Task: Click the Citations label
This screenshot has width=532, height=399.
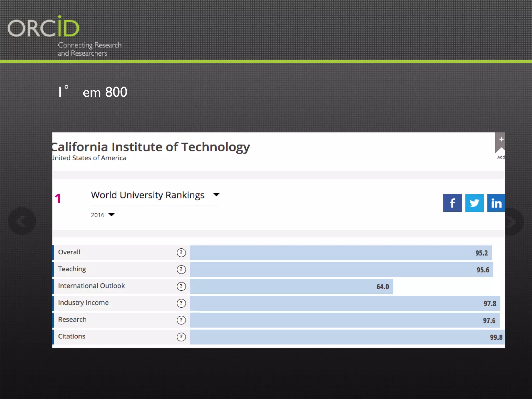Action: [x=72, y=336]
